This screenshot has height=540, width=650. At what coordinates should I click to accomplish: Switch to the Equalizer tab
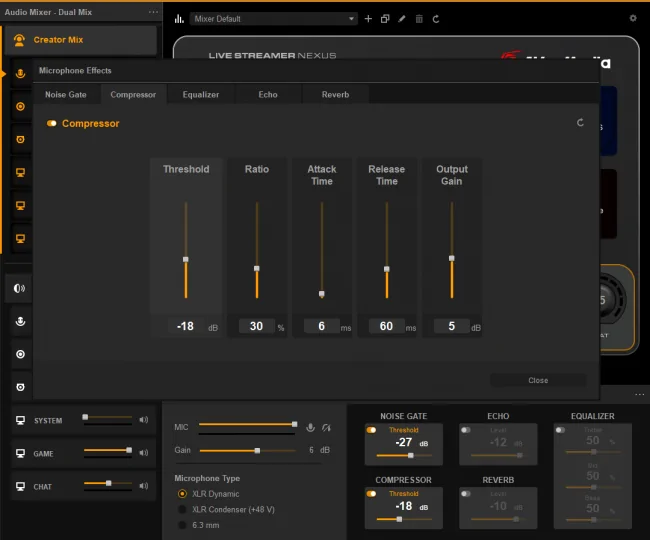pyautogui.click(x=201, y=94)
